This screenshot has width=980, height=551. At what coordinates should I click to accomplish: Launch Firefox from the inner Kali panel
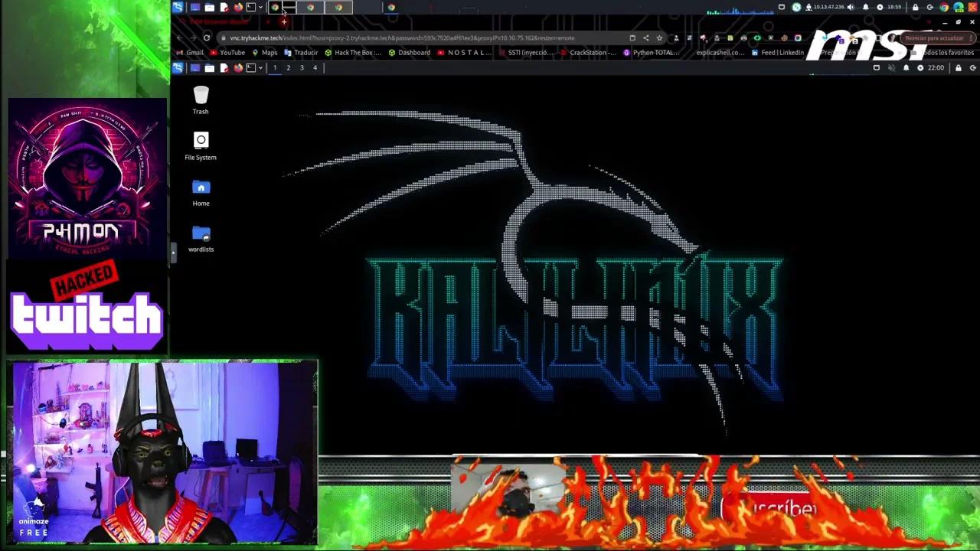point(238,68)
